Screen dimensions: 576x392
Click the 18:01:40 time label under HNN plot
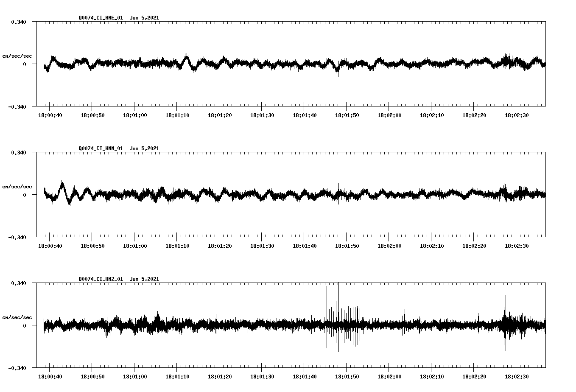pos(305,246)
